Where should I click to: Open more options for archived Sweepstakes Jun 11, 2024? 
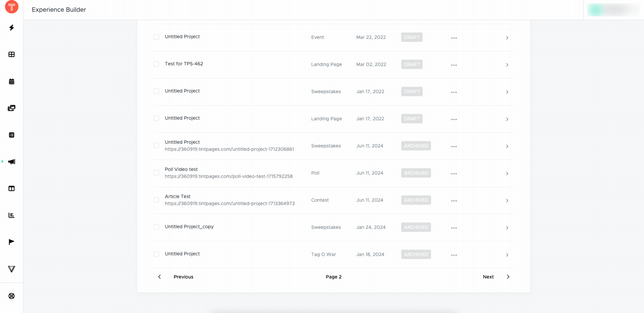454,146
